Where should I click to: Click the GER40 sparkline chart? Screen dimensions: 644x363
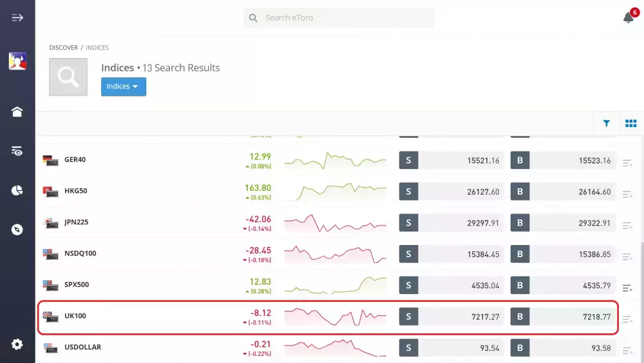tap(335, 161)
